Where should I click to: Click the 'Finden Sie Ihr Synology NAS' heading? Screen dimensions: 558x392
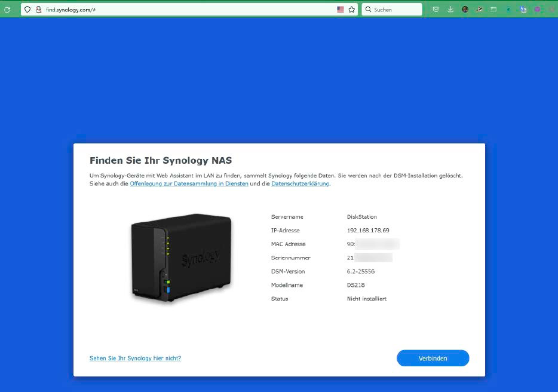161,161
